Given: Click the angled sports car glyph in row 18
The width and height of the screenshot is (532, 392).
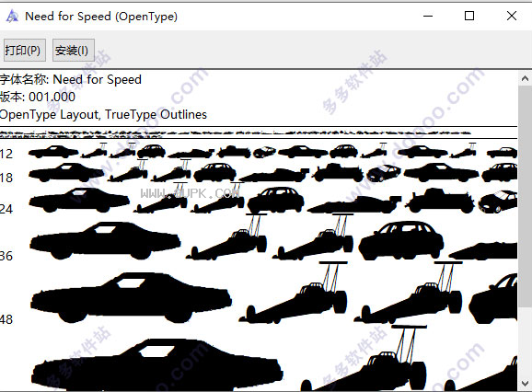Looking at the screenshot, I should click(x=384, y=173).
